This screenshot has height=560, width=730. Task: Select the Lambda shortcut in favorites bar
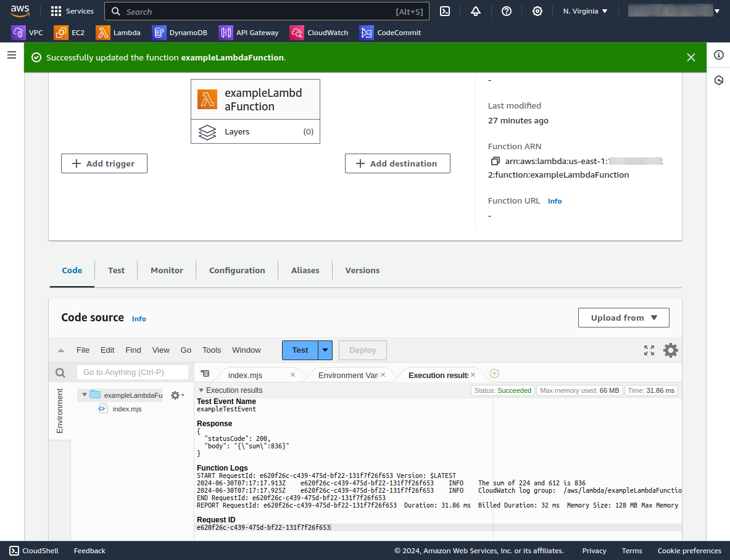[118, 32]
